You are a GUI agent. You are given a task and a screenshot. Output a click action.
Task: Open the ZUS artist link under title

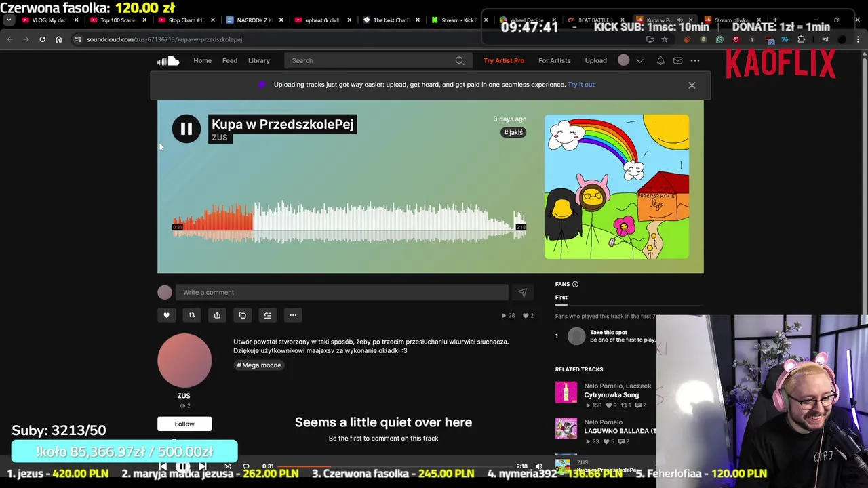point(220,138)
